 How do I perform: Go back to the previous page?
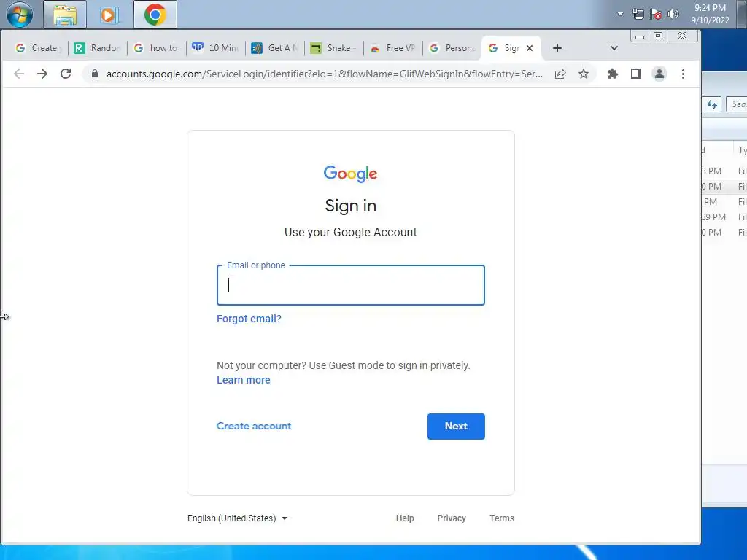tap(18, 74)
